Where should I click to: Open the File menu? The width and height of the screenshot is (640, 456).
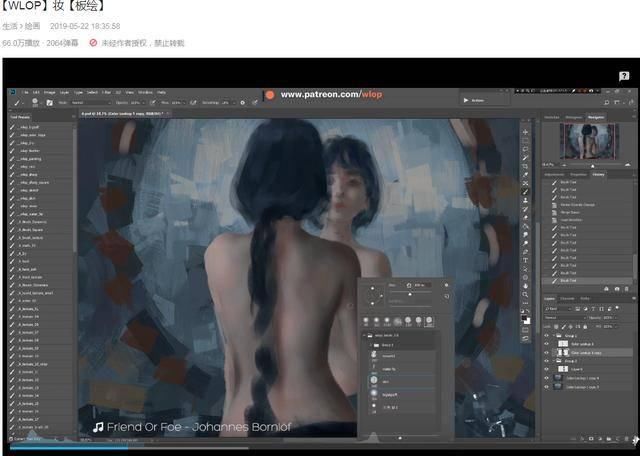click(x=25, y=92)
